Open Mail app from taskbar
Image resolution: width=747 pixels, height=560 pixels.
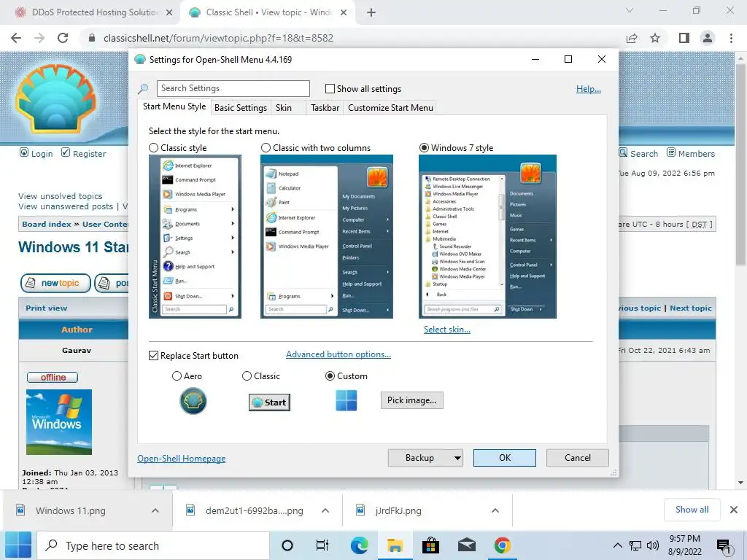[466, 545]
